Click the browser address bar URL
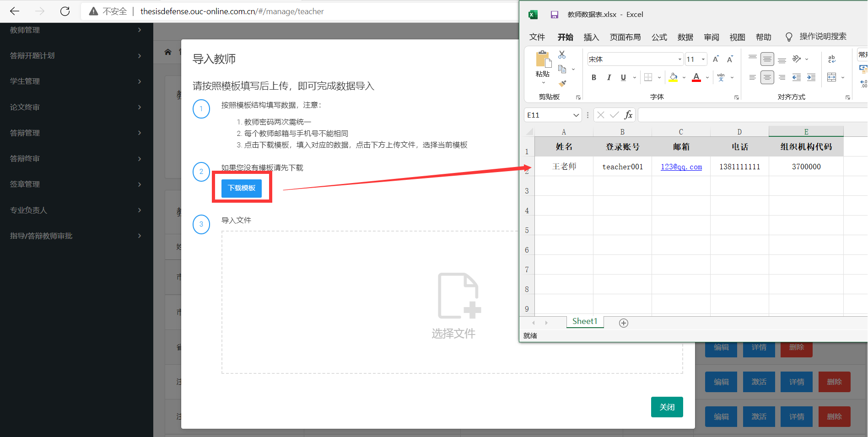The height and width of the screenshot is (437, 868). click(x=232, y=11)
